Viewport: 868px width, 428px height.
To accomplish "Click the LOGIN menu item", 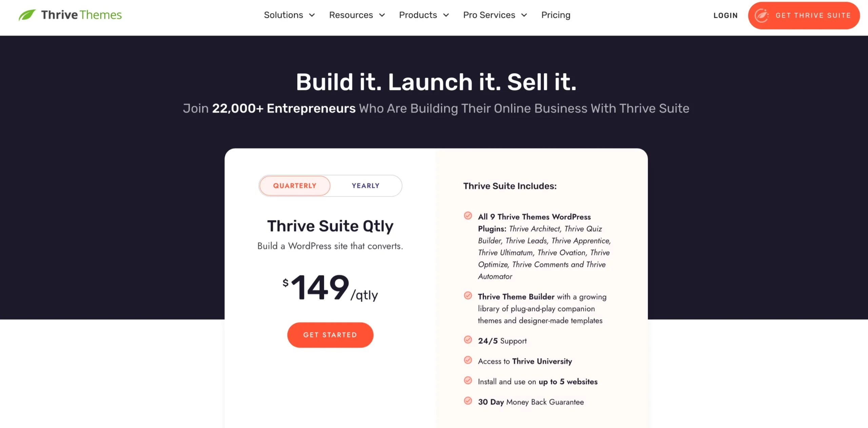I will point(726,15).
